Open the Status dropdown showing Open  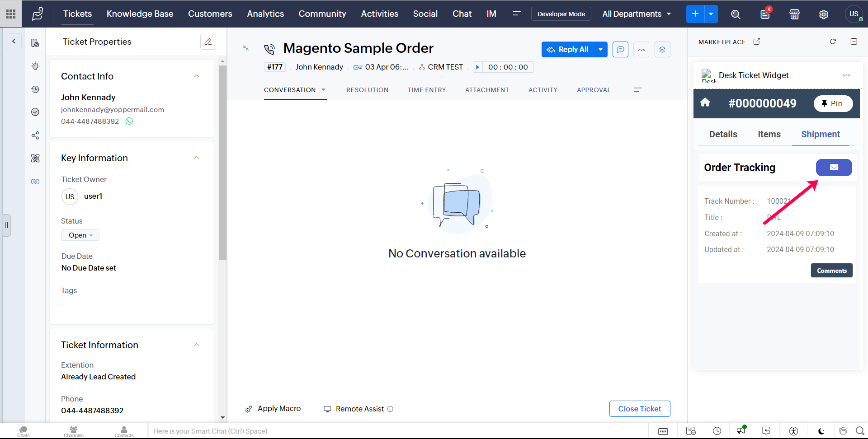[x=80, y=235]
